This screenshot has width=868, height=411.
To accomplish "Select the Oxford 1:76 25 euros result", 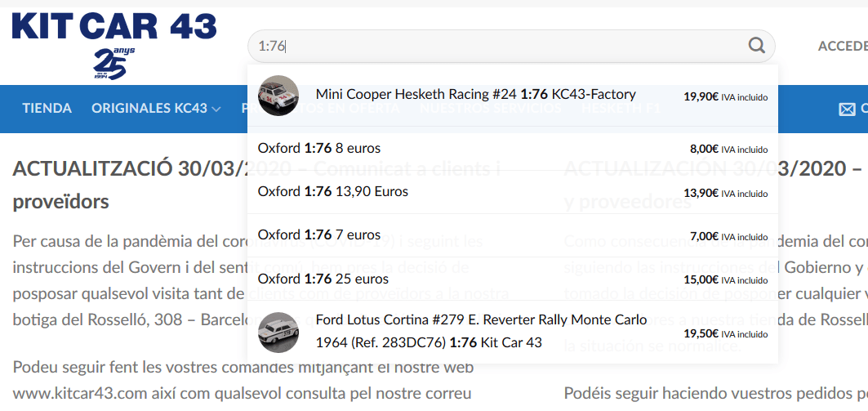I will click(x=513, y=279).
